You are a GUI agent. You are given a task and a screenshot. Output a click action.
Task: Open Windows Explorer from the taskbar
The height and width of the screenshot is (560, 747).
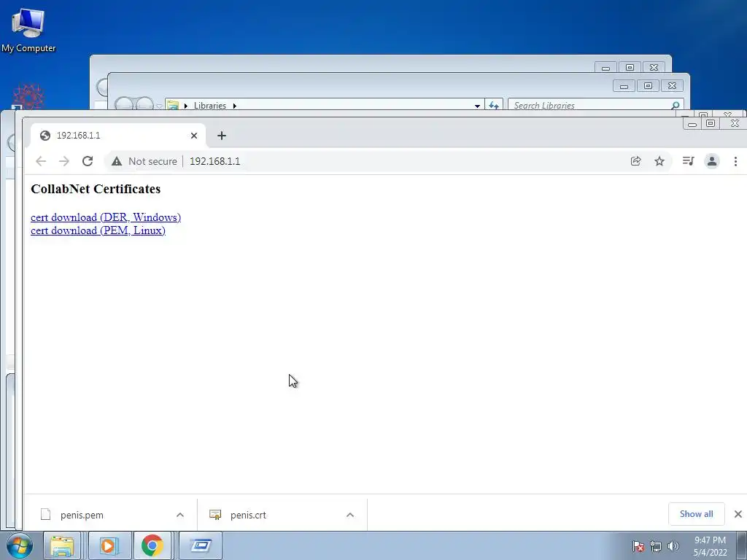click(63, 545)
